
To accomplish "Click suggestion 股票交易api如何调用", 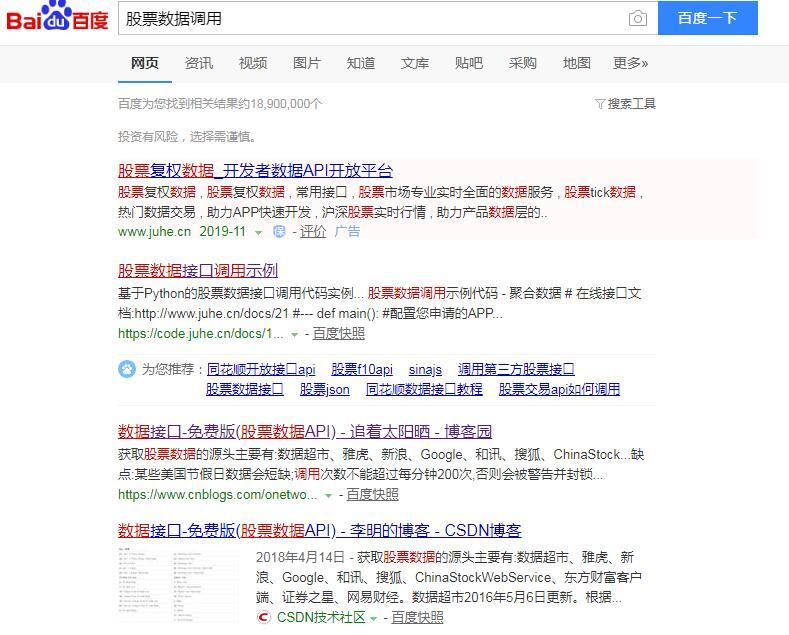I will pyautogui.click(x=559, y=389).
